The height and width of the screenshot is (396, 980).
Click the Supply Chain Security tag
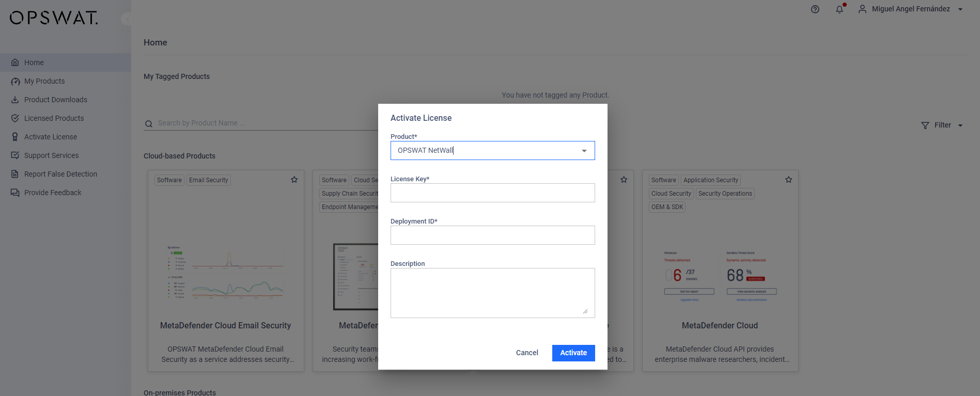pyautogui.click(x=349, y=194)
